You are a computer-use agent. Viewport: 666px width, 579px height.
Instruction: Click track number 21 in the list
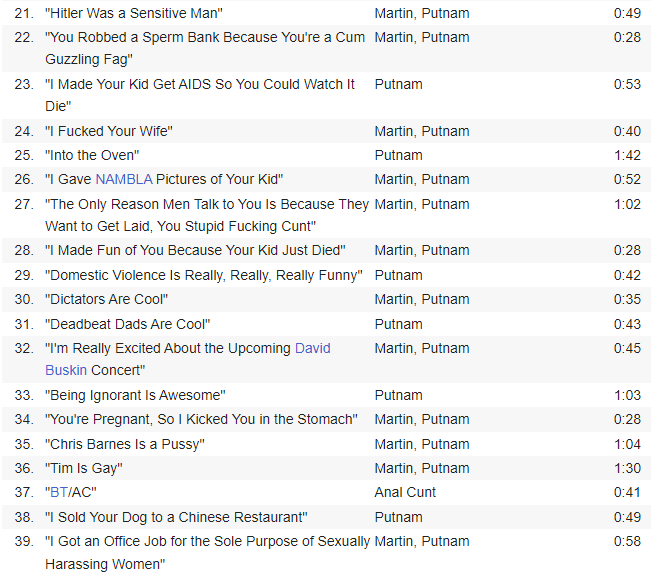[x=24, y=14]
